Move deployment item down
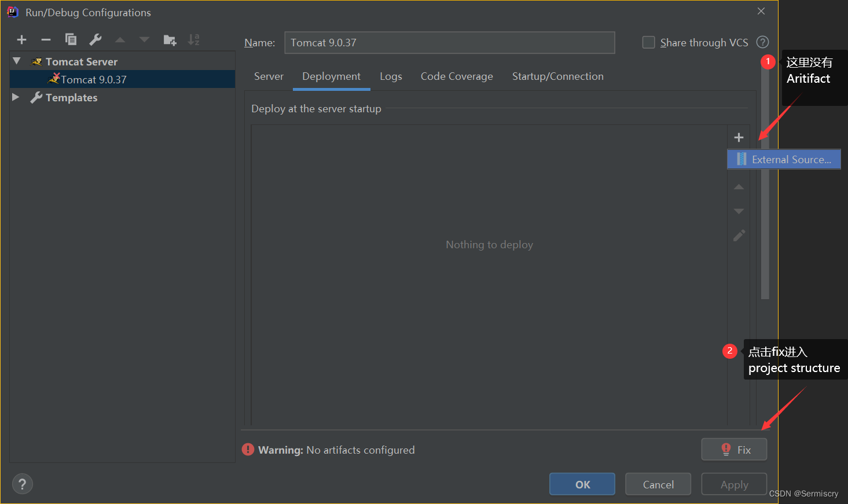Image resolution: width=848 pixels, height=504 pixels. coord(739,211)
